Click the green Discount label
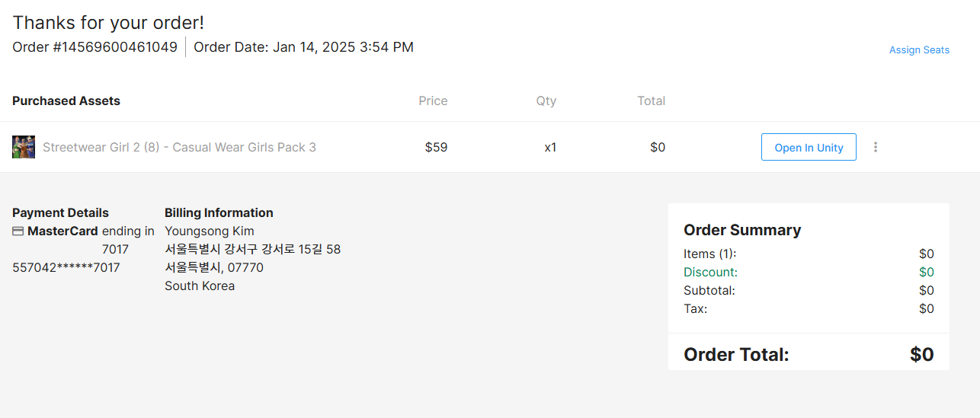 click(x=710, y=273)
